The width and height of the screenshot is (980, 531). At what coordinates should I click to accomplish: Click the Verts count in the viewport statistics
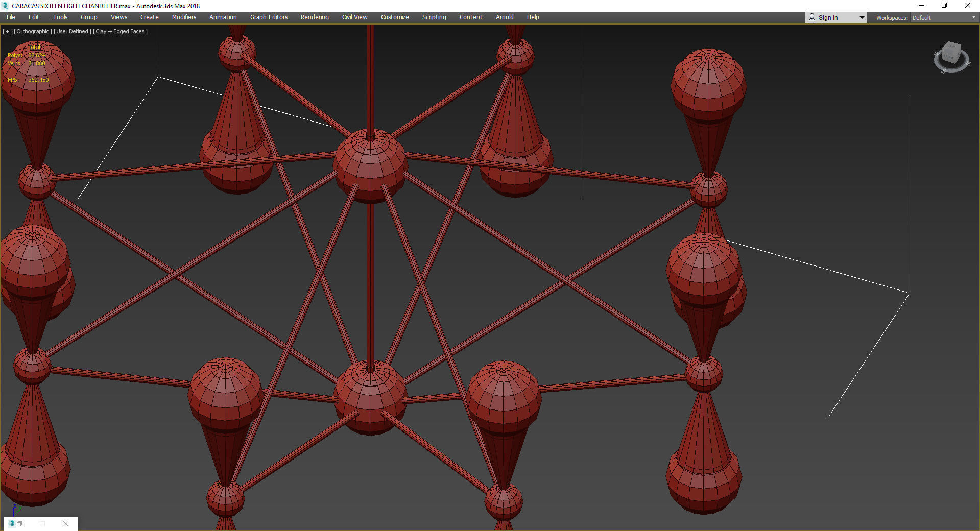click(37, 63)
